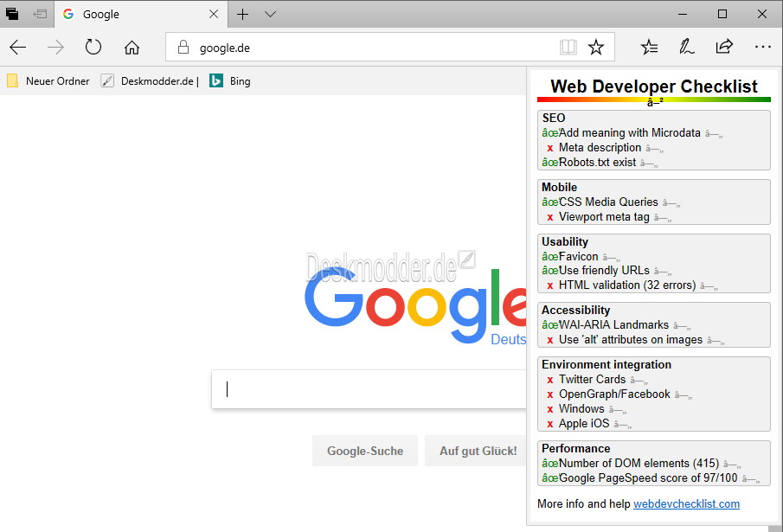
Task: Click help icon after Apple iOS
Action: 623,425
